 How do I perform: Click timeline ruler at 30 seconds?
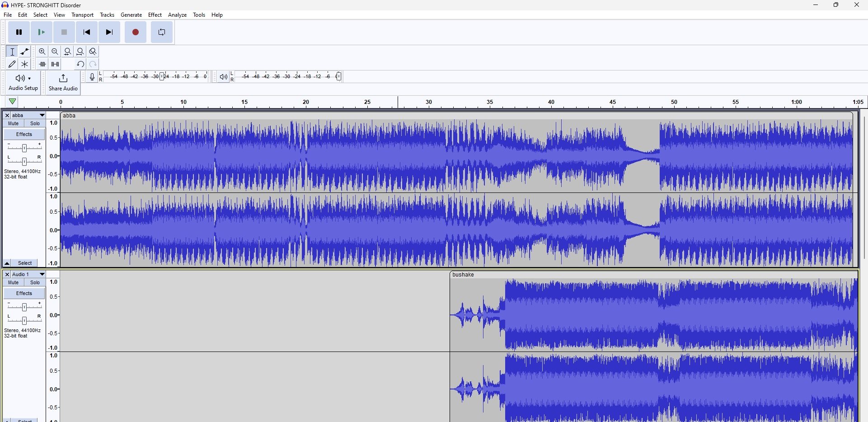tap(429, 103)
